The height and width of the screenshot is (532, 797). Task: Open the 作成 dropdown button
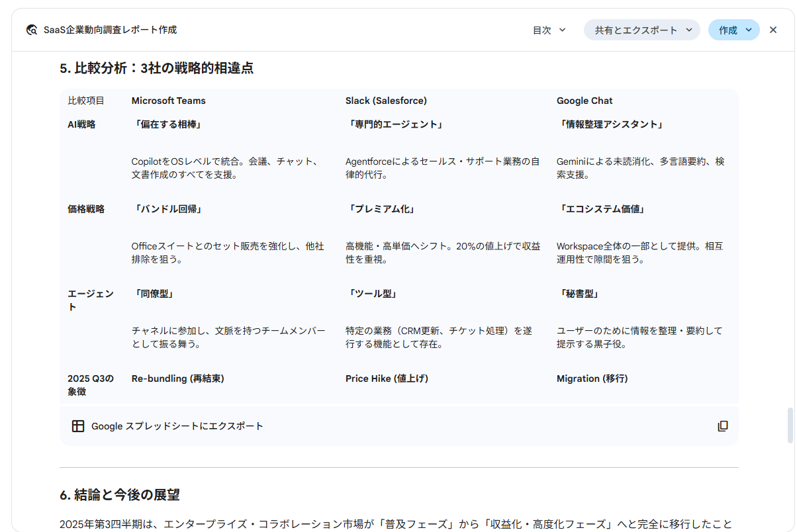click(x=734, y=30)
